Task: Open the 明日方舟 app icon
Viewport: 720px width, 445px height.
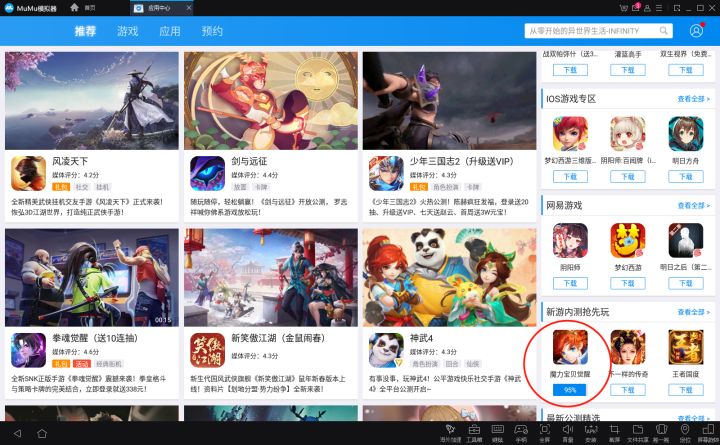Action: point(686,134)
